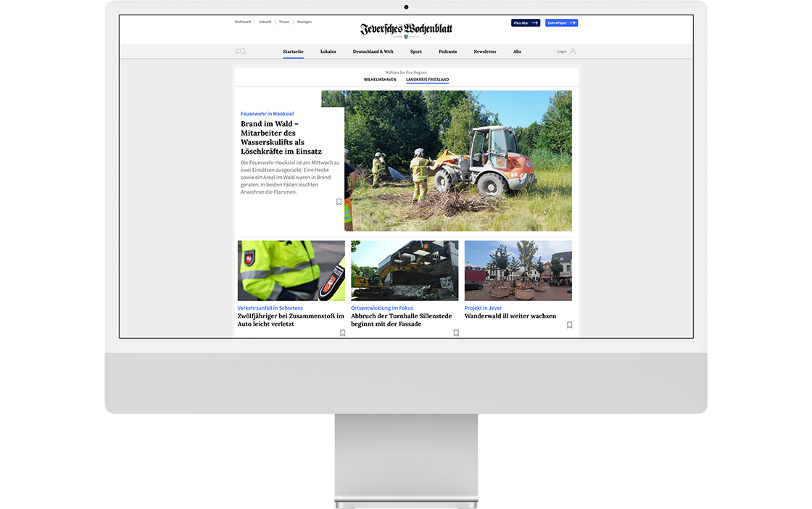Open the police jacket photo thumbnail
This screenshot has width=812, height=509.
(x=291, y=270)
